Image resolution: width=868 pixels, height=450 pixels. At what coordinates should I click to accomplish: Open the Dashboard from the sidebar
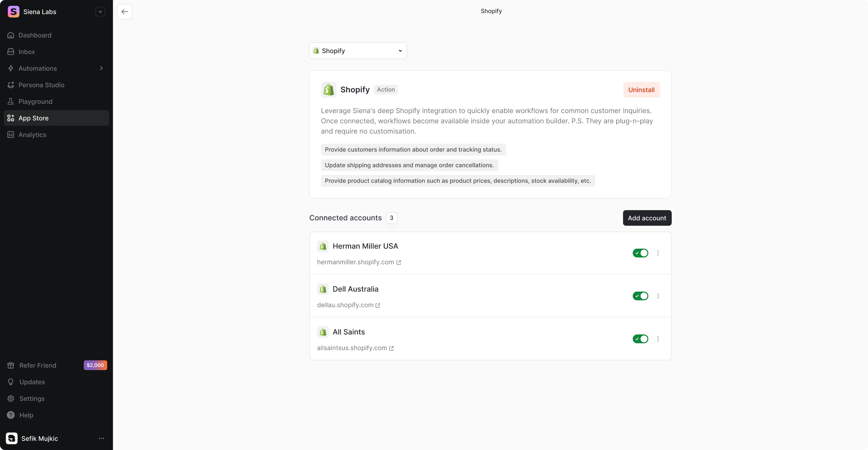coord(35,35)
